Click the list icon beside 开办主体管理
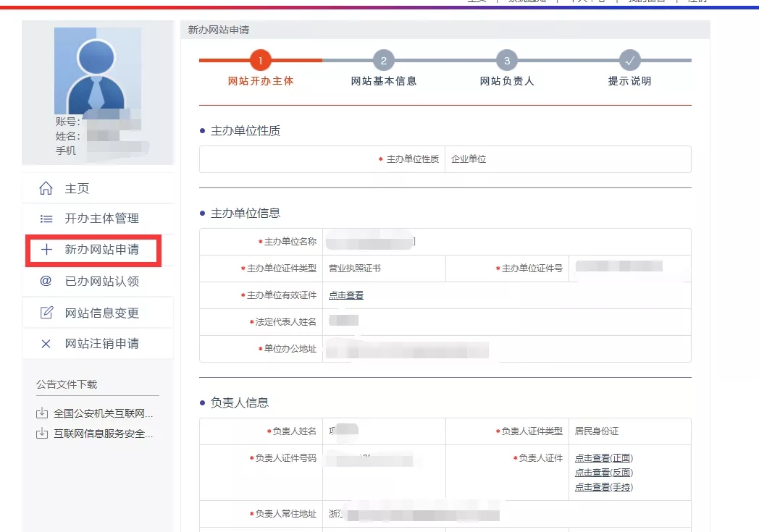This screenshot has height=532, width=759. point(46,219)
